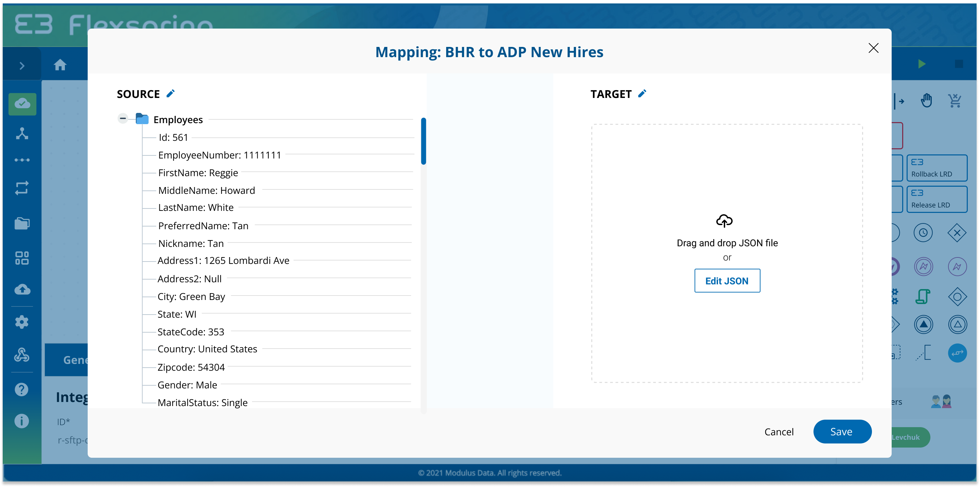The width and height of the screenshot is (980, 487).
Task: Select Address1: 1265 Lombardi Ave field
Action: pyautogui.click(x=223, y=261)
